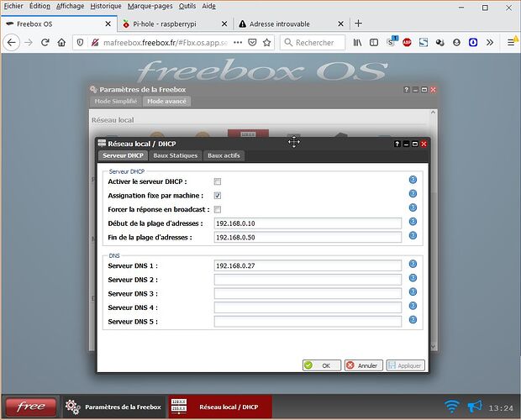Open the Fichier menu

click(13, 6)
